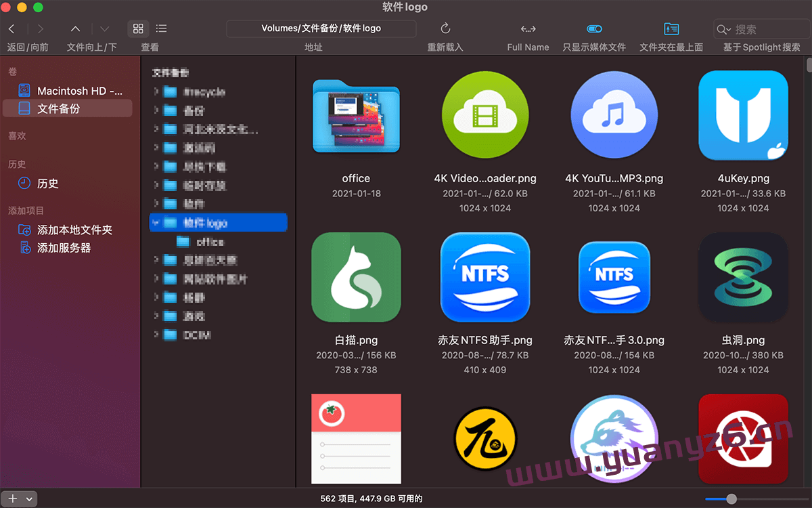The width and height of the screenshot is (812, 508).
Task: Open the 4uKey.png thumbnail
Action: click(743, 114)
